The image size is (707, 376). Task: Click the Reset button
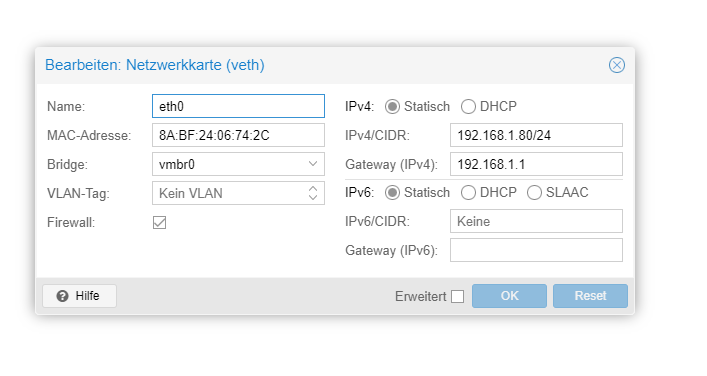(x=590, y=296)
